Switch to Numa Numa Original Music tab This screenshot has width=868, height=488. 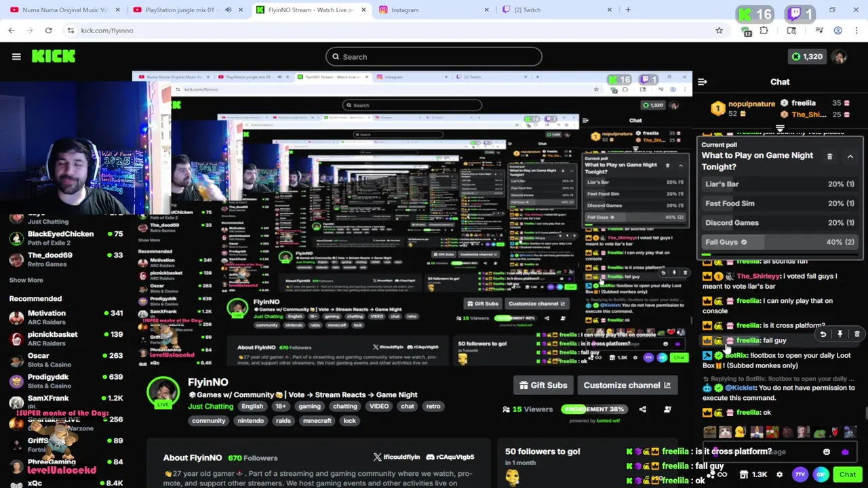(x=66, y=10)
